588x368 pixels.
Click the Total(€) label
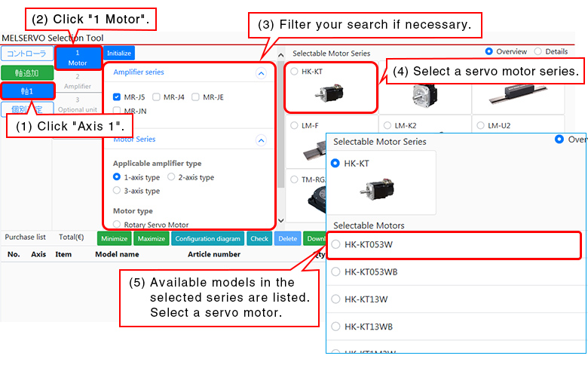click(72, 237)
